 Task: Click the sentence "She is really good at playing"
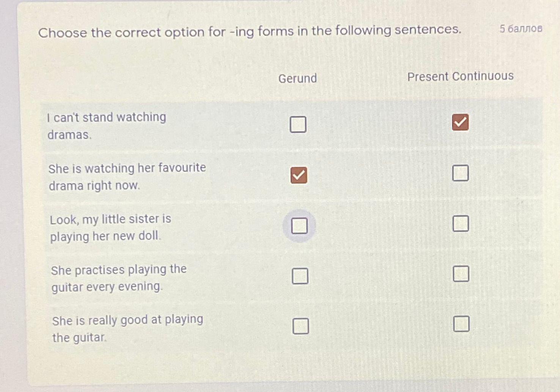point(127,329)
